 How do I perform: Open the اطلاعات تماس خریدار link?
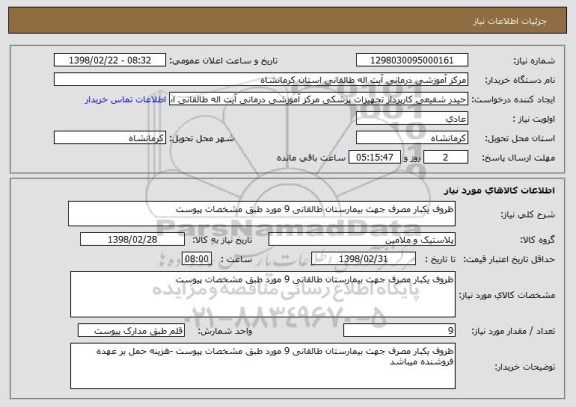pos(125,100)
